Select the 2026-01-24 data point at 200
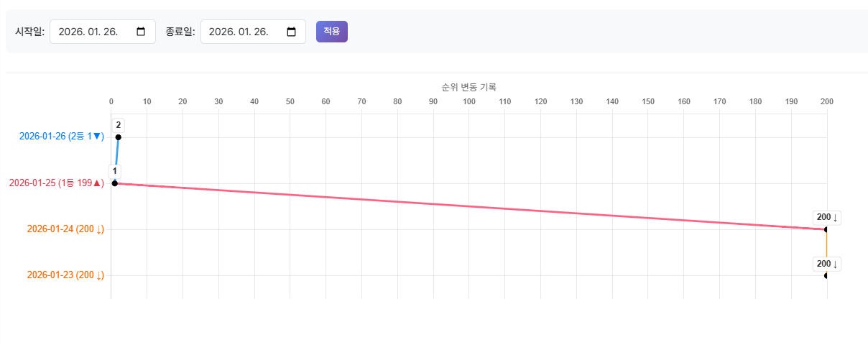The width and height of the screenshot is (868, 345). coord(826,229)
